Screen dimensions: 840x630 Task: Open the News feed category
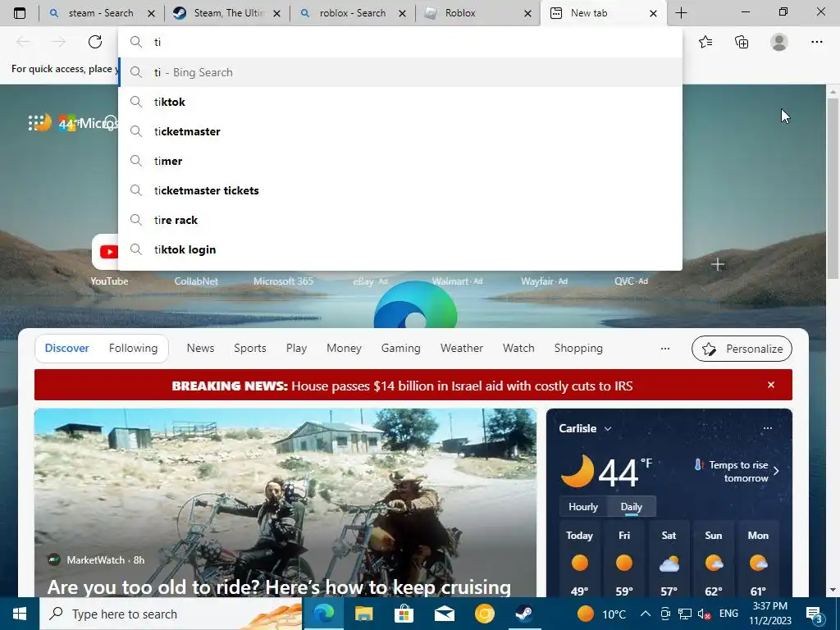point(200,348)
